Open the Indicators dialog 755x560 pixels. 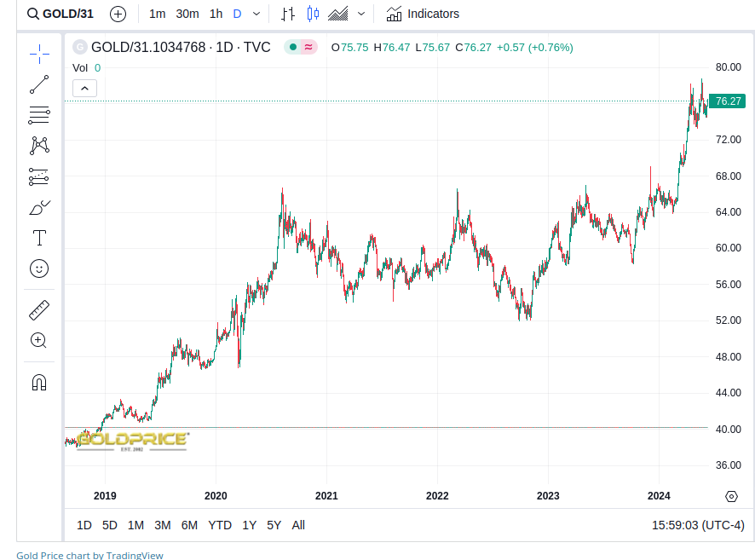pos(423,14)
